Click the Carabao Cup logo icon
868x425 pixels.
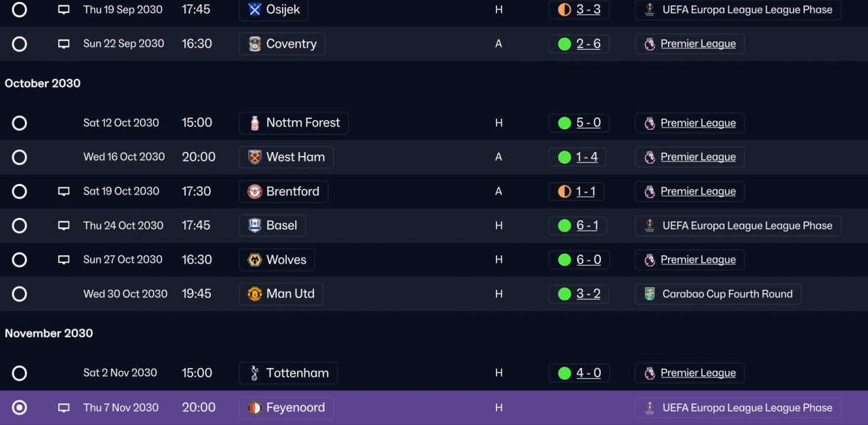pyautogui.click(x=650, y=294)
